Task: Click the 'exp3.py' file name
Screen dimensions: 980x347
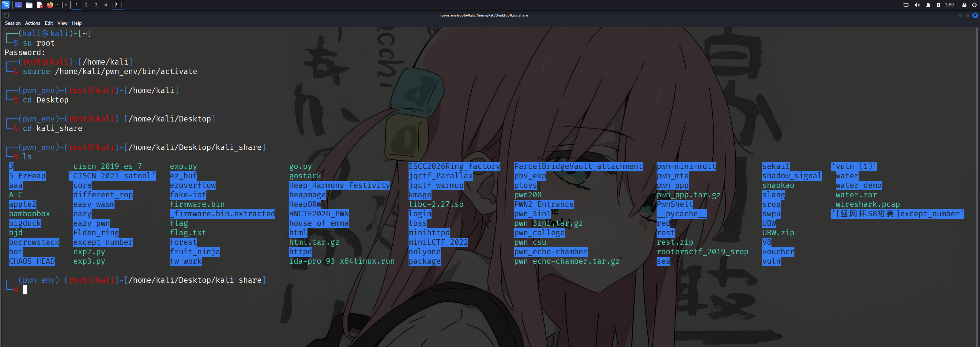Action: (89, 262)
